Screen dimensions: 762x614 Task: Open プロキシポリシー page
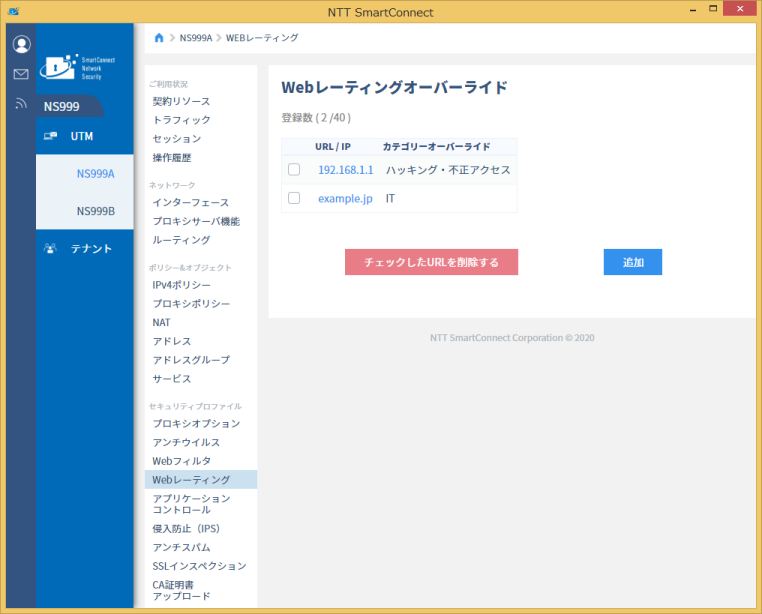pyautogui.click(x=191, y=303)
